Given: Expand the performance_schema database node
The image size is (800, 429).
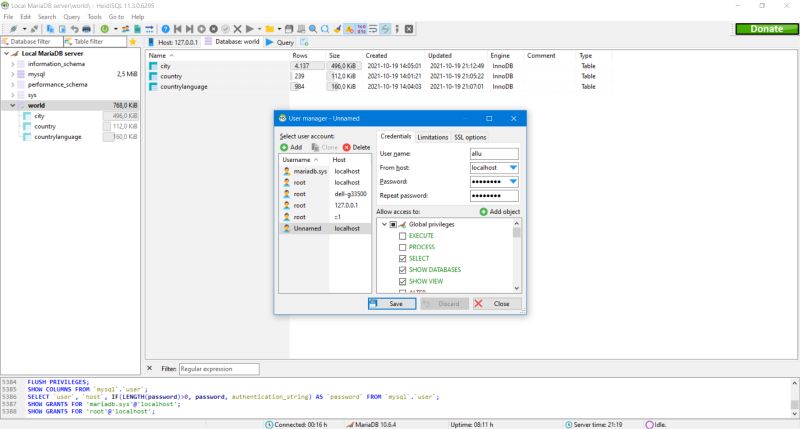Looking at the screenshot, I should 13,85.
